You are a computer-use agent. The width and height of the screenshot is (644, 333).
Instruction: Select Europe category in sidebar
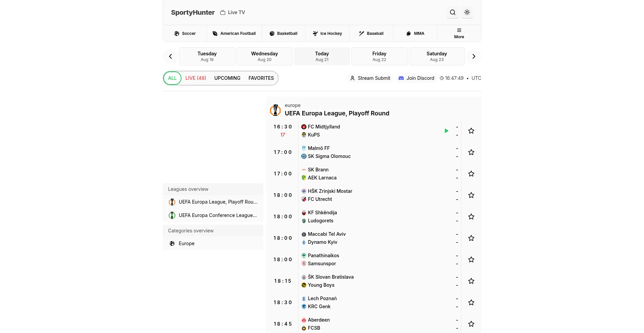(x=213, y=243)
